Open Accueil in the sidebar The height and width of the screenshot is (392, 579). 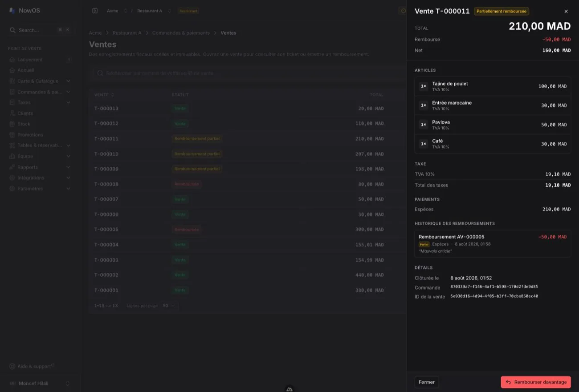pos(40,70)
